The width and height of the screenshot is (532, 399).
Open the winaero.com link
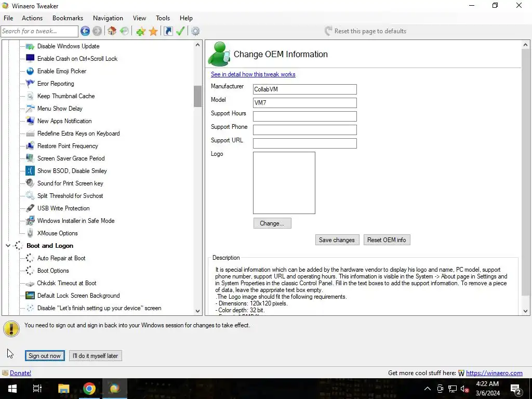[494, 373]
